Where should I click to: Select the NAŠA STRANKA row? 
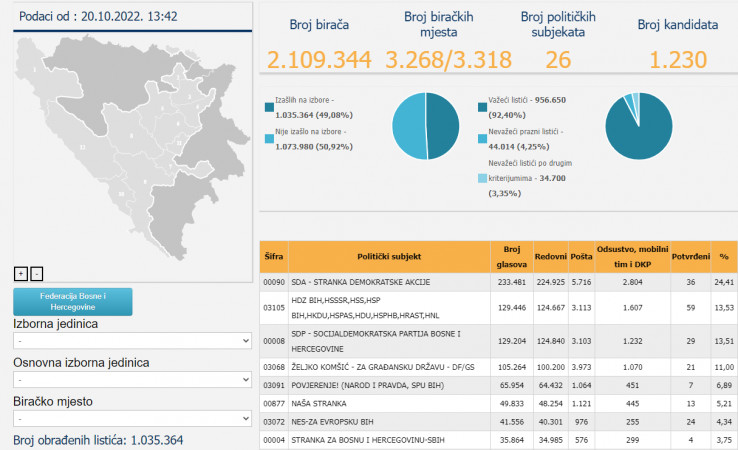pos(498,403)
